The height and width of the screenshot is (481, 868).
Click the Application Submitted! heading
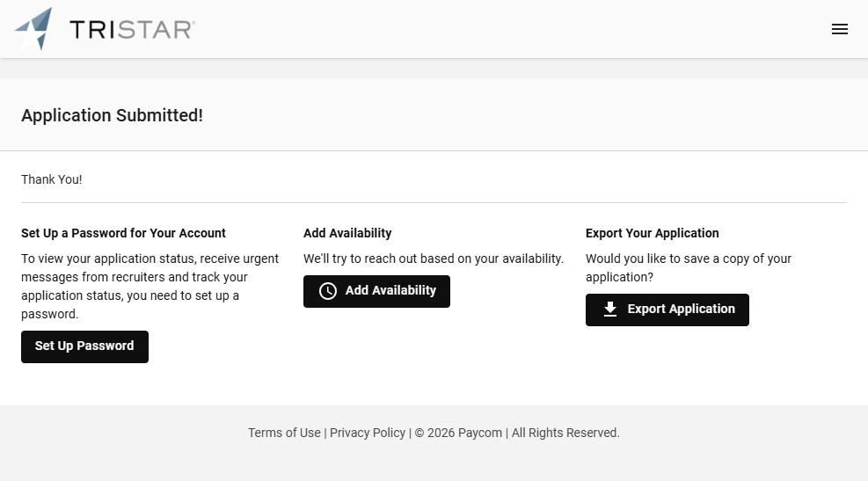click(x=112, y=115)
